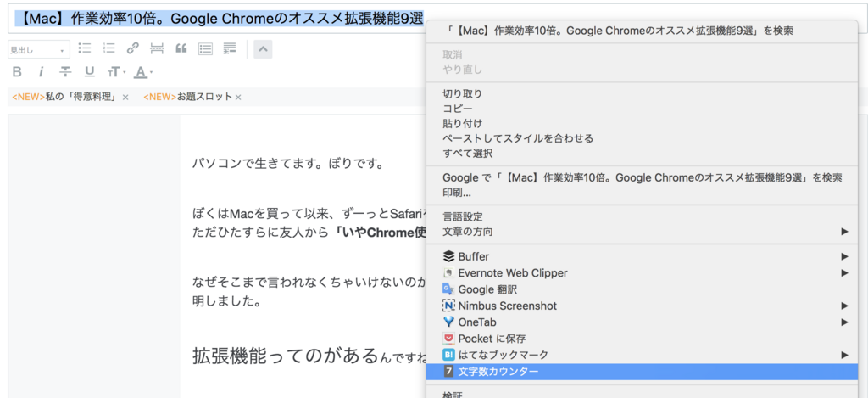Expand the Nimbus Screenshot submenu

coord(642,306)
